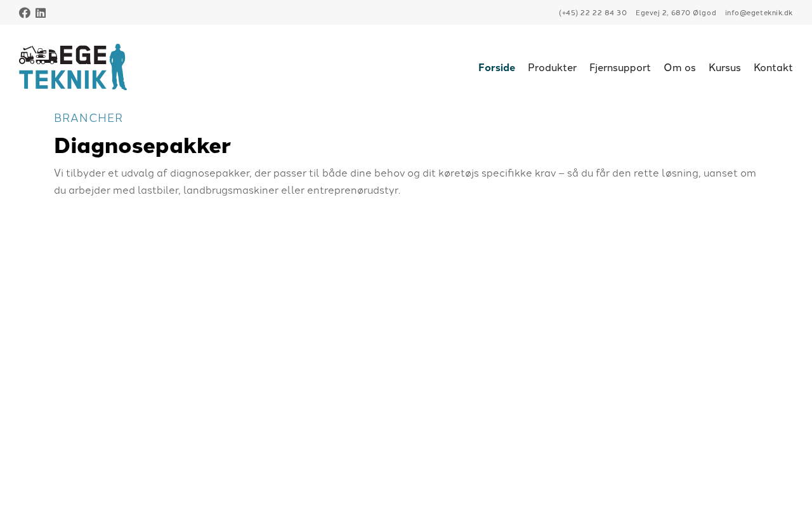Email info@egeteknik.dk
The height and width of the screenshot is (508, 812).
coord(759,13)
